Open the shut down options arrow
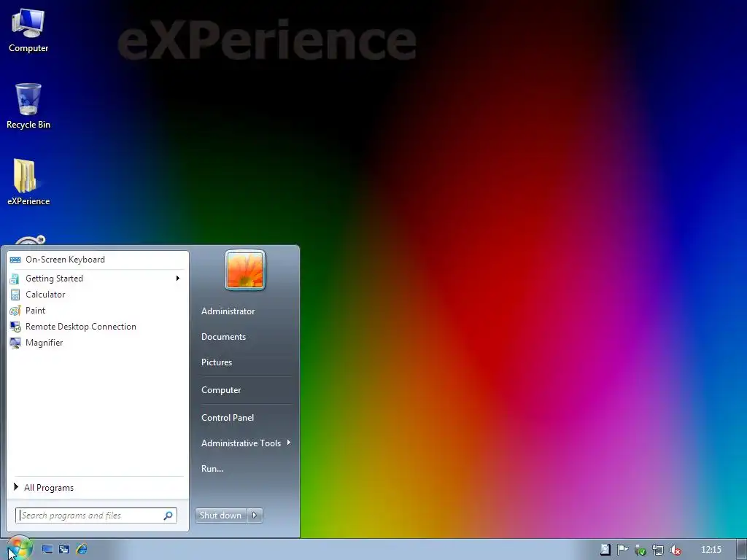Viewport: 747px width, 560px height. [x=255, y=516]
